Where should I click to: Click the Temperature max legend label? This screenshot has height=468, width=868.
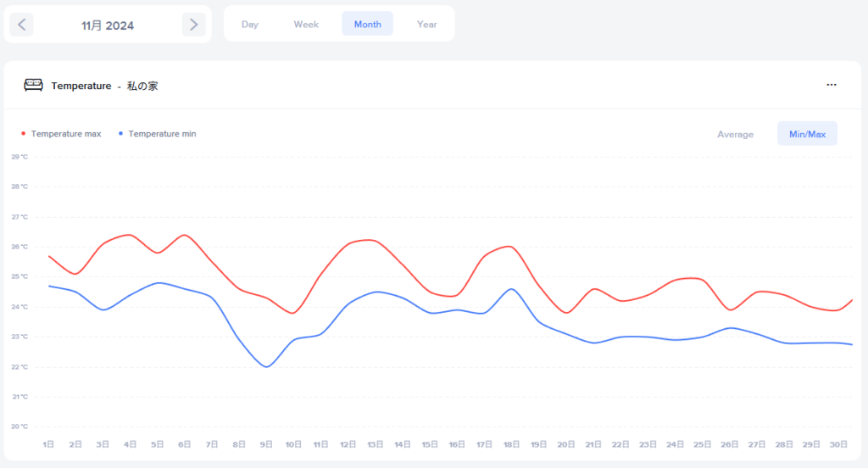[x=66, y=134]
